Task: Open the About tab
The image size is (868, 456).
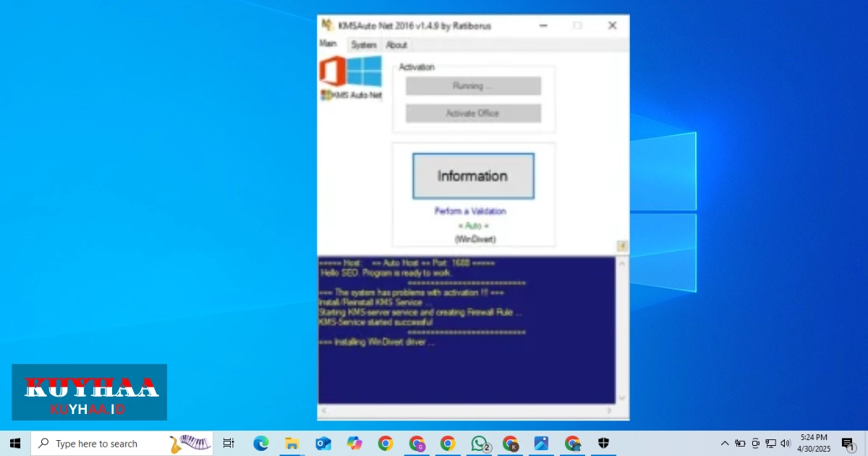Action: click(x=396, y=45)
